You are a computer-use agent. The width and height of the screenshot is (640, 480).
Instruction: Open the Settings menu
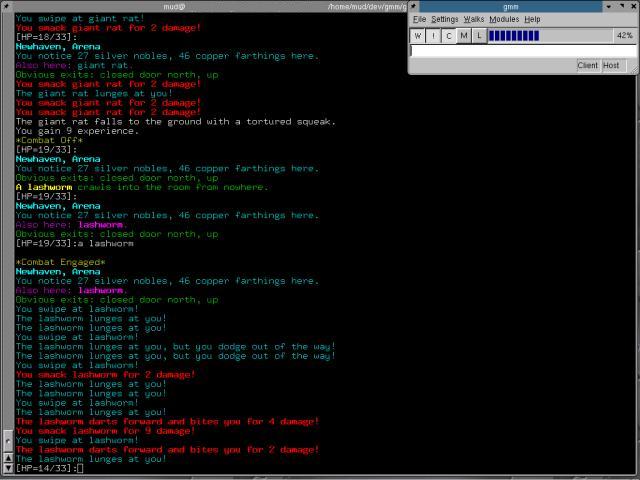point(445,19)
